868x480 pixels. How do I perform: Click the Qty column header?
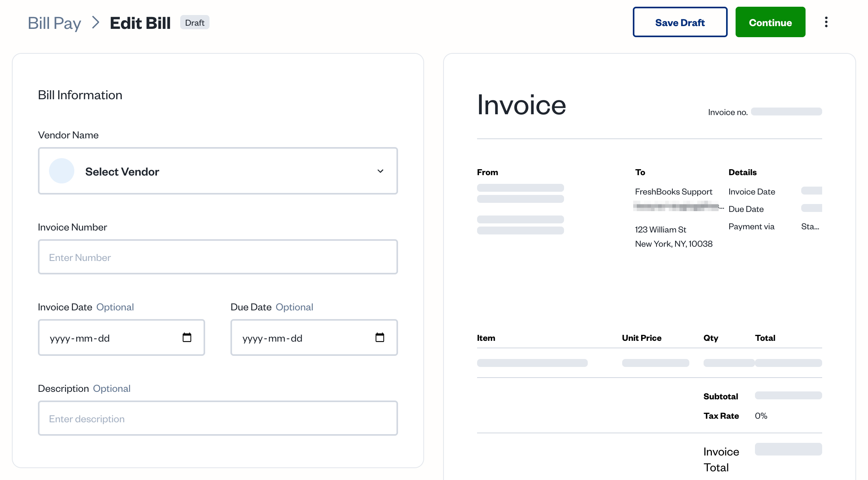click(x=711, y=338)
